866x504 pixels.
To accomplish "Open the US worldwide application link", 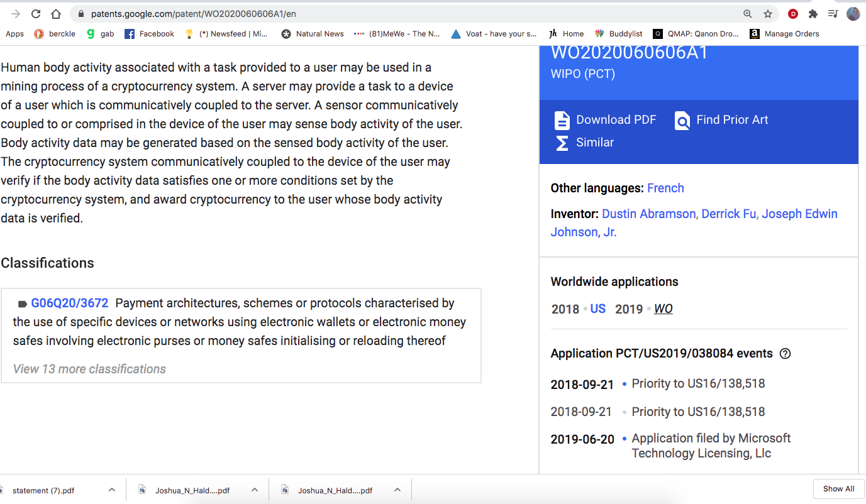I will coord(597,309).
